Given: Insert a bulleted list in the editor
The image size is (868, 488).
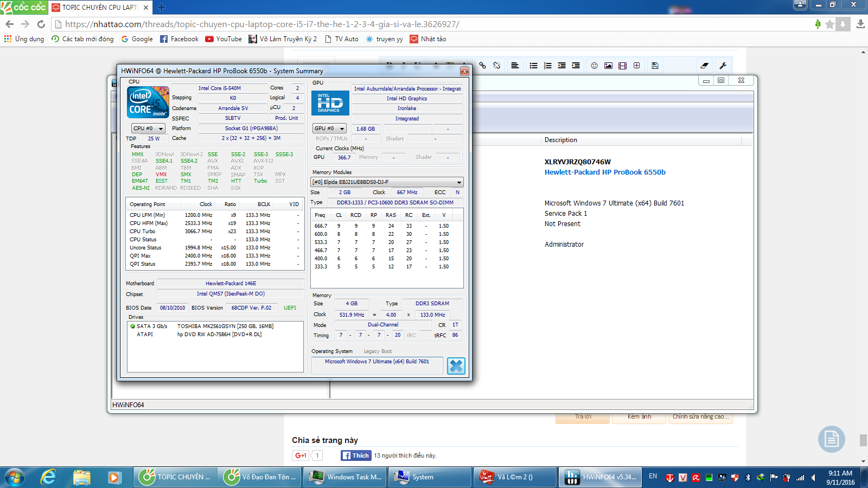Looking at the screenshot, I should [534, 66].
